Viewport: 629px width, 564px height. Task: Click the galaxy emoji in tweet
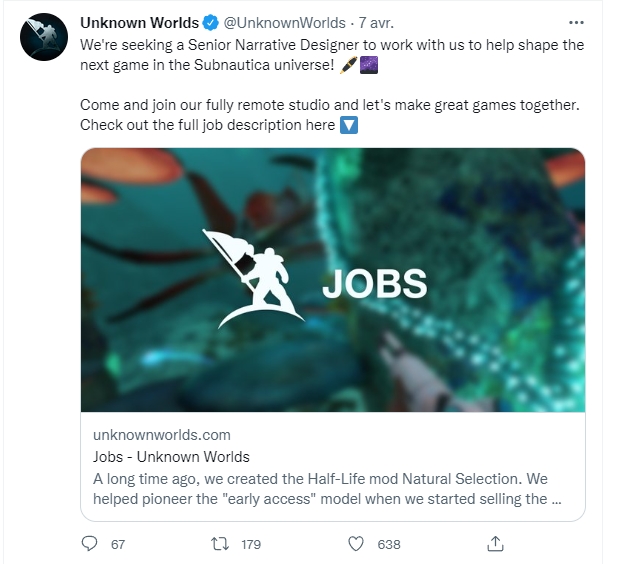(369, 65)
